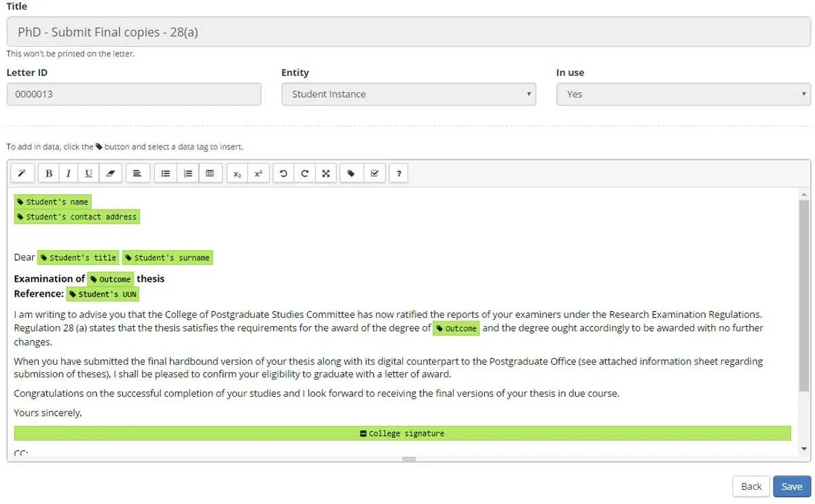Viewport: 815px width, 504px height.
Task: Open the paragraph alignment dropdown
Action: pyautogui.click(x=137, y=174)
